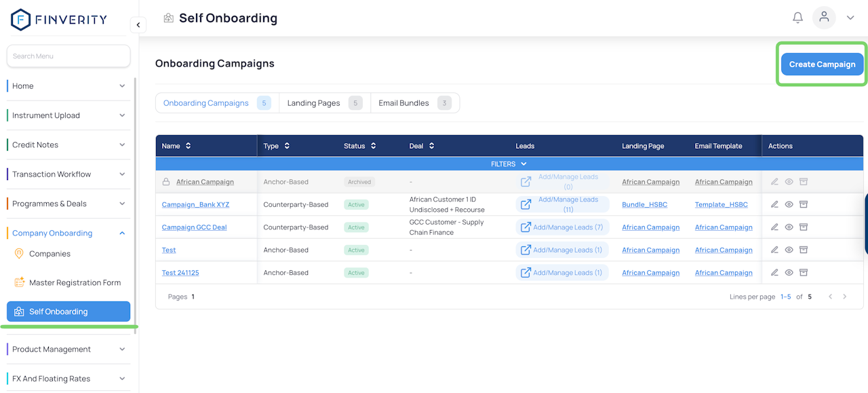Image resolution: width=868 pixels, height=393 pixels.
Task: Open Master Registration Form item
Action: click(75, 283)
